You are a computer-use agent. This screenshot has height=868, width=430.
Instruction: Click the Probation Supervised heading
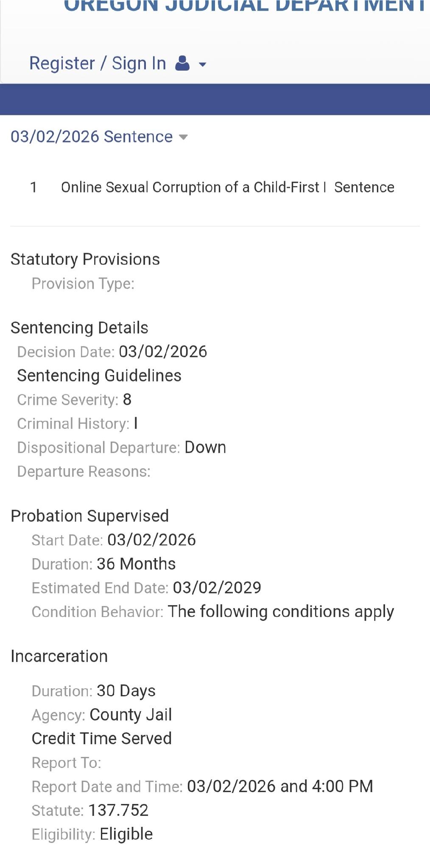90,516
